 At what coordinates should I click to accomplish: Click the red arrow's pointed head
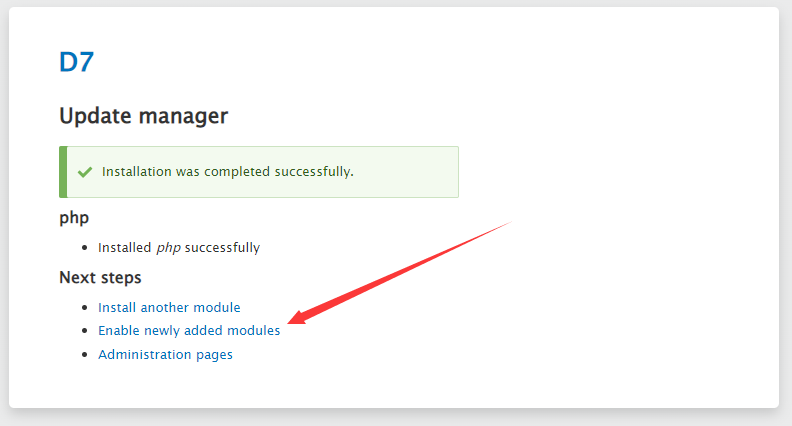pyautogui.click(x=298, y=317)
